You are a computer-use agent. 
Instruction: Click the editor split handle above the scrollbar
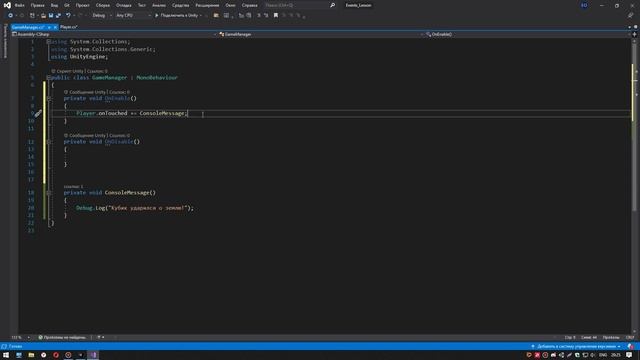click(x=634, y=34)
